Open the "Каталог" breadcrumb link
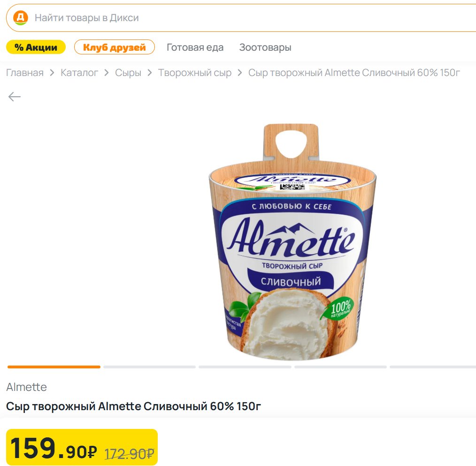This screenshot has height=466, width=476. coord(79,73)
